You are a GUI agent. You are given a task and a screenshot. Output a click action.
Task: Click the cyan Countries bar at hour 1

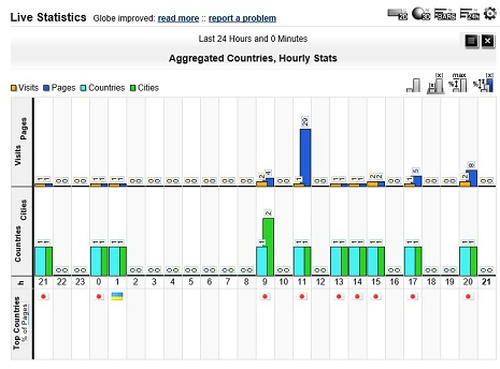(x=114, y=261)
